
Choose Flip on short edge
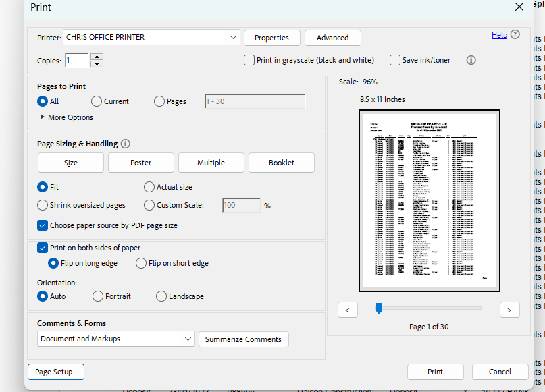141,263
